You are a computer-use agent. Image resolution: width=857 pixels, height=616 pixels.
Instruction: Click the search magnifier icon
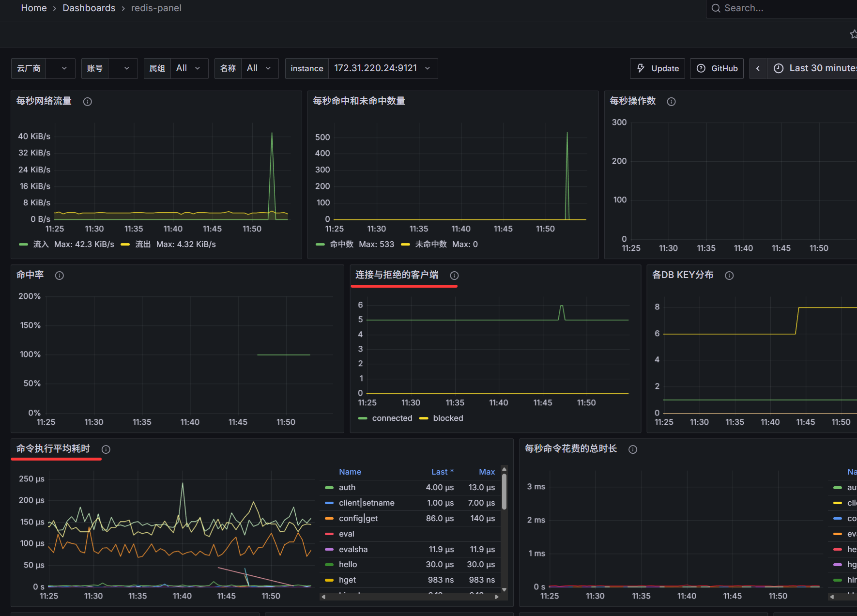(x=716, y=8)
